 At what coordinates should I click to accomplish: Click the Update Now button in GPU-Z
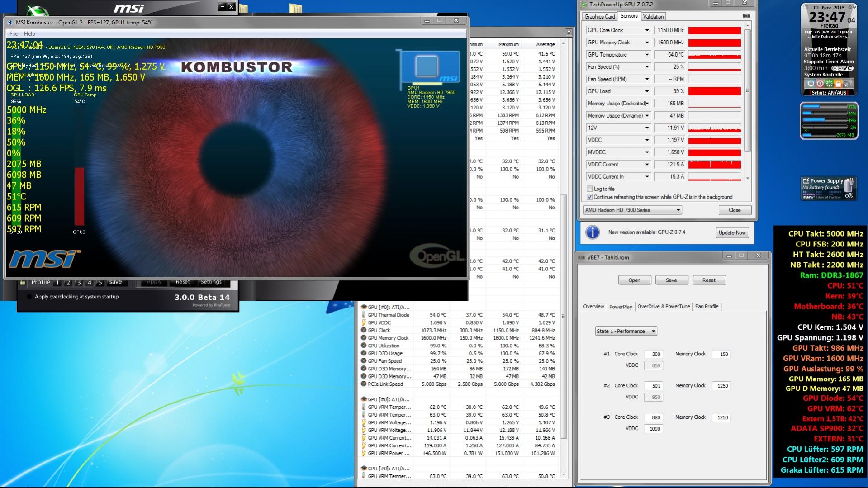(732, 232)
